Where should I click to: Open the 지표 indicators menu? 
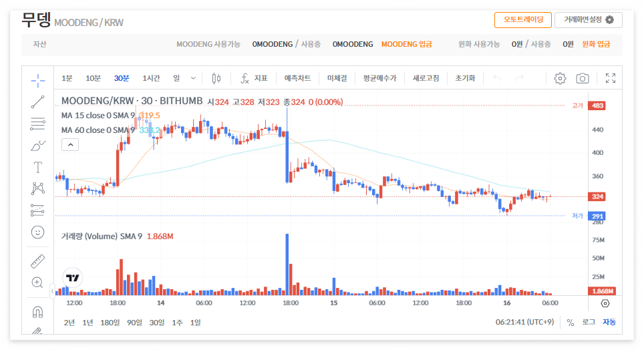click(254, 78)
